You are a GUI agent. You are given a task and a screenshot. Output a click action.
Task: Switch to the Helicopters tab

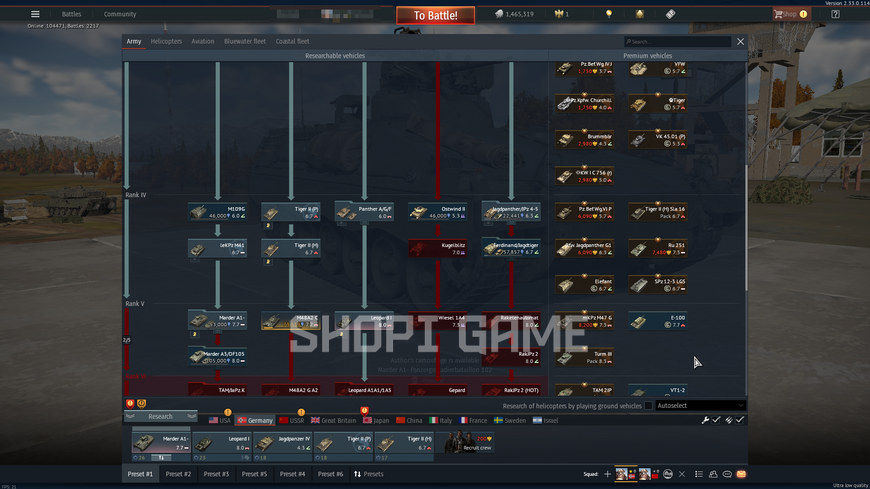pyautogui.click(x=166, y=41)
